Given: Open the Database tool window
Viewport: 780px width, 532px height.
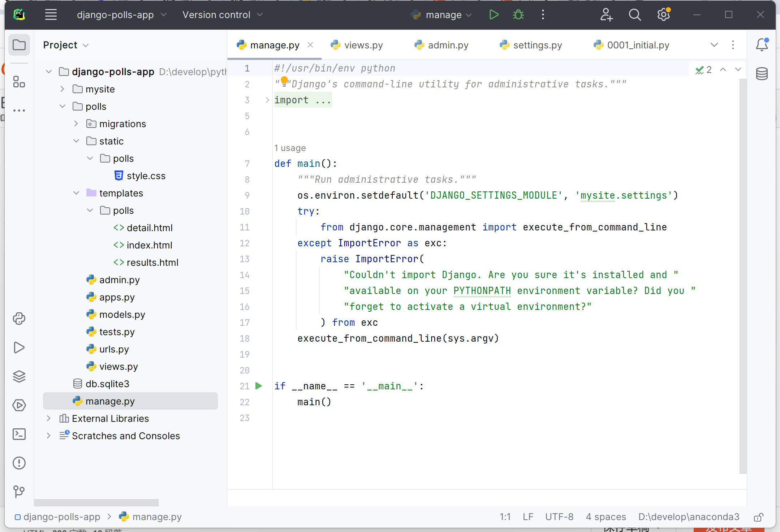Looking at the screenshot, I should pyautogui.click(x=762, y=74).
